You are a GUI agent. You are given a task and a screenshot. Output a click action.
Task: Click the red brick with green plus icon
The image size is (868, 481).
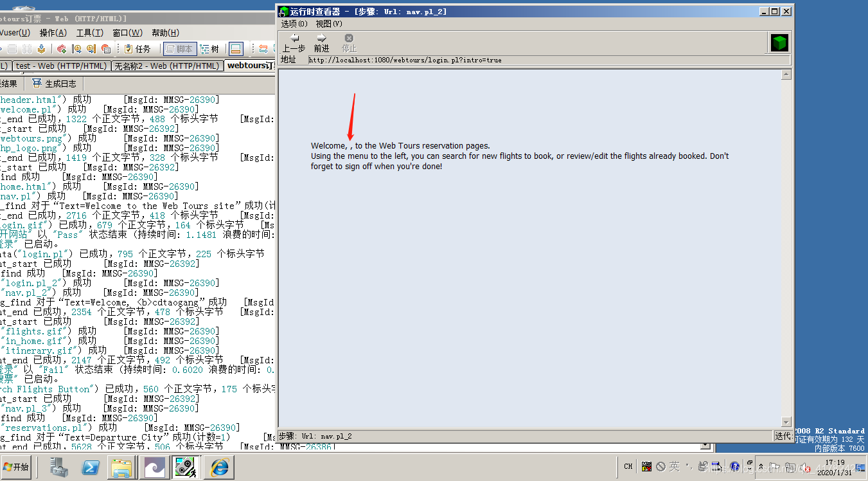pos(62,49)
